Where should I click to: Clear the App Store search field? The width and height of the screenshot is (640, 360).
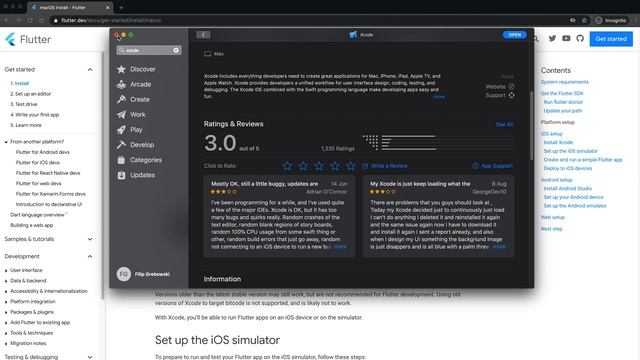[x=176, y=50]
